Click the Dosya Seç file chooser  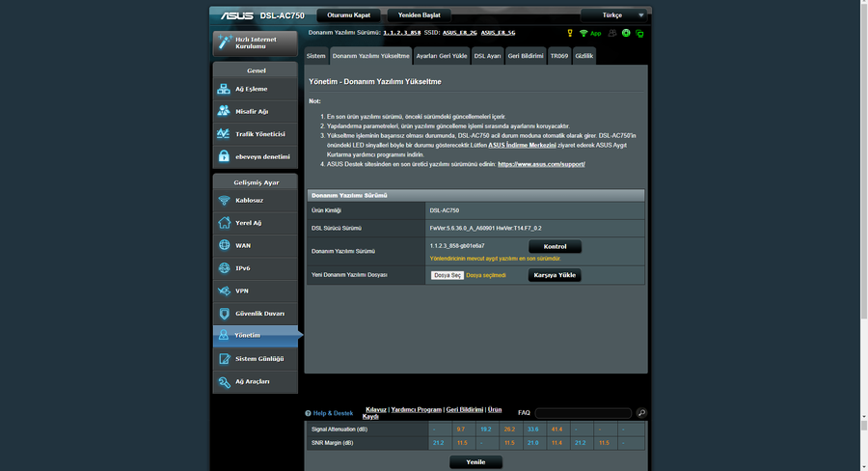tap(448, 275)
